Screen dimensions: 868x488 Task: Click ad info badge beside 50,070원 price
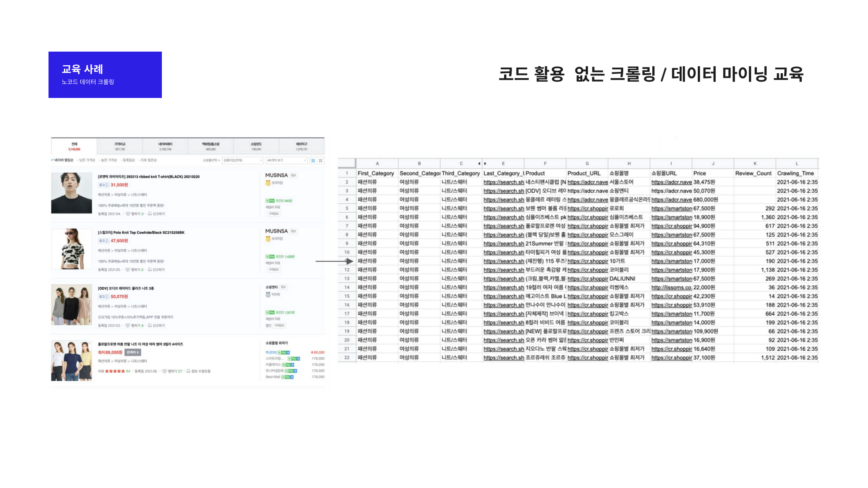coord(104,297)
